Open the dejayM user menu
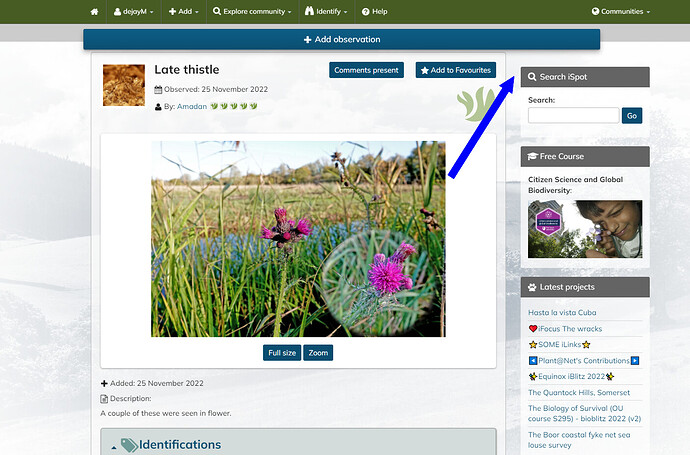 [x=133, y=12]
